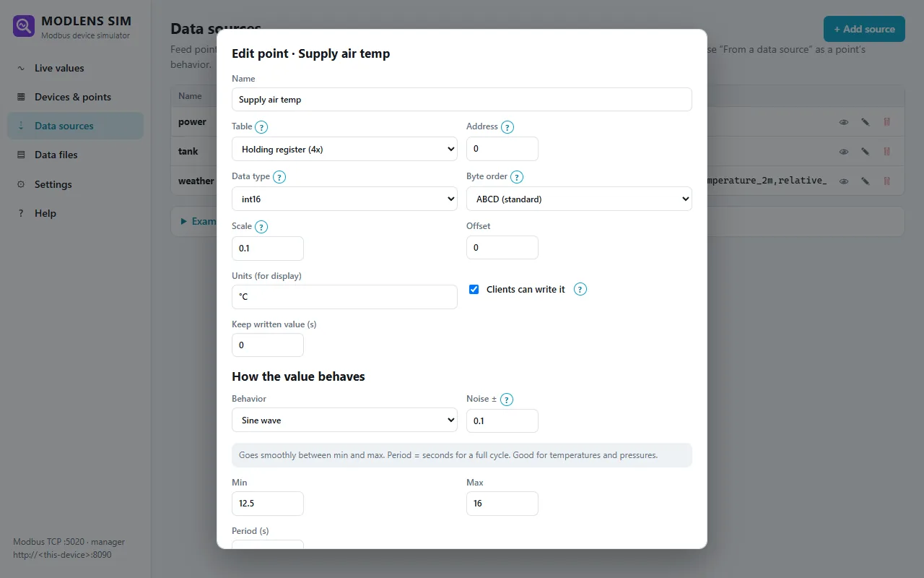Edit the power data source pencil icon

(865, 122)
